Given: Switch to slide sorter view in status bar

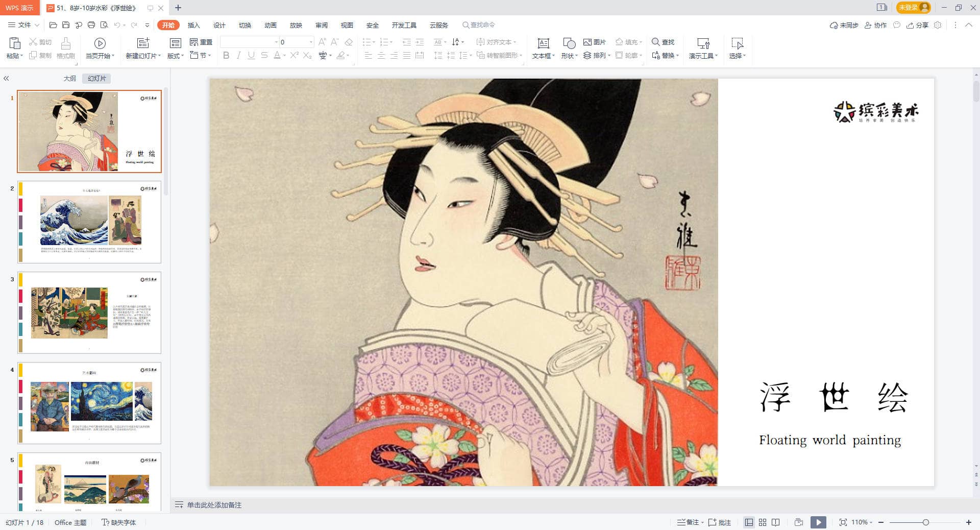Looking at the screenshot, I should tap(763, 522).
